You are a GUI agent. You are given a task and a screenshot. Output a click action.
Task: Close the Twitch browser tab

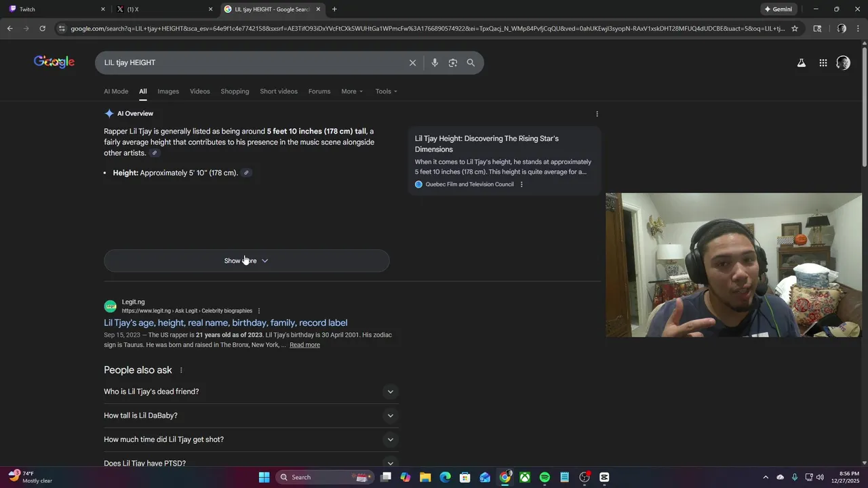tap(103, 9)
